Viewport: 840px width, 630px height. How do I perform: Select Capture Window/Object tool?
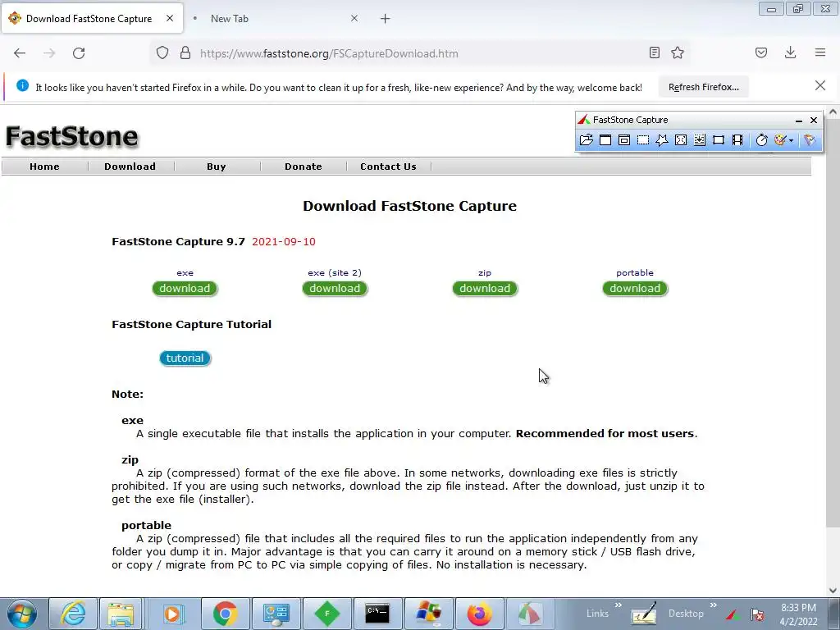click(x=624, y=139)
